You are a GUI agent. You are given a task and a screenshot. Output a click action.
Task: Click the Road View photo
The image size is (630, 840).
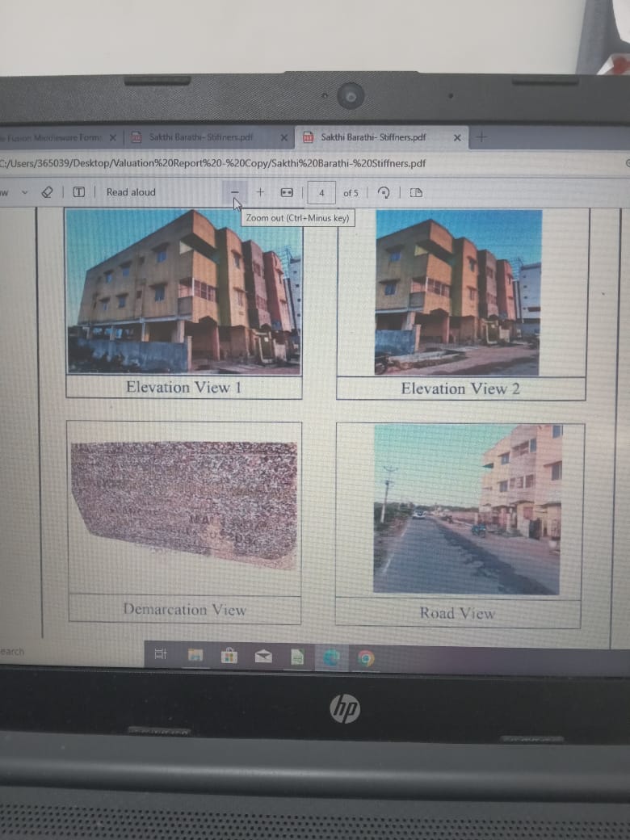click(x=466, y=510)
